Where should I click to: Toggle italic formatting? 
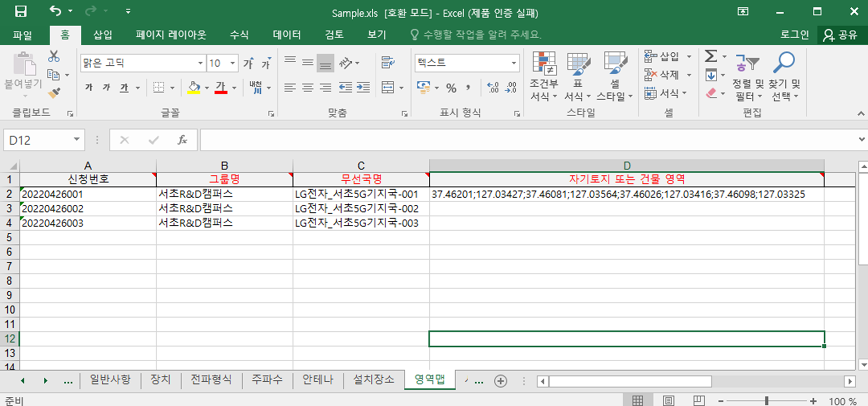pos(106,87)
